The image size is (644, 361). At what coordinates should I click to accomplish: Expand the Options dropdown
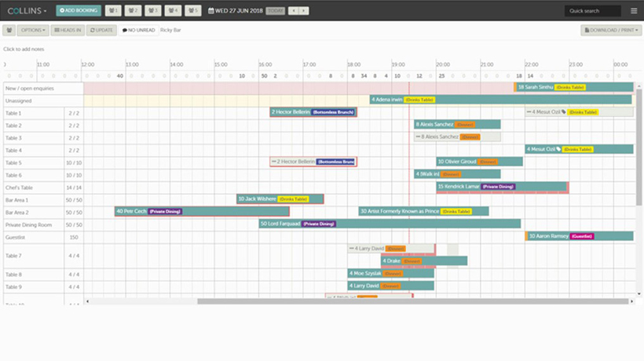tap(34, 30)
